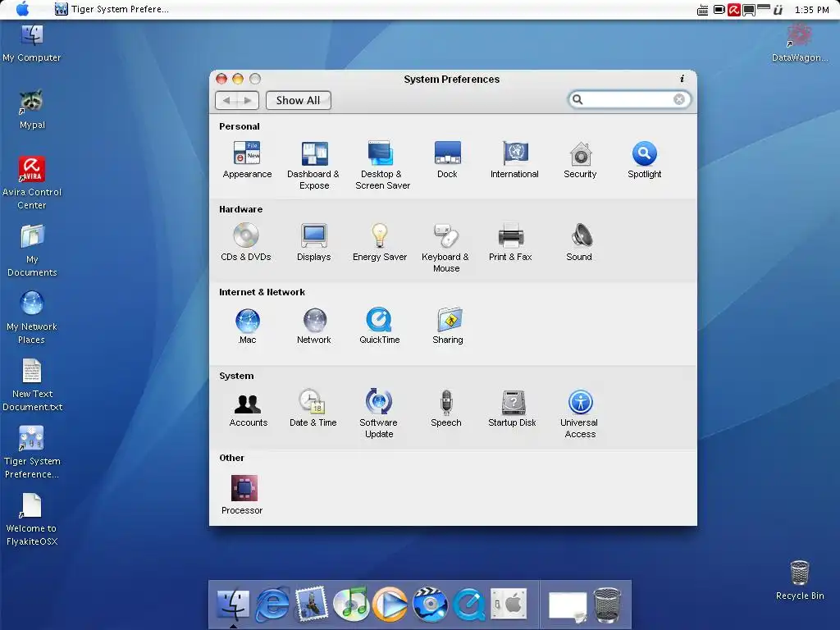The height and width of the screenshot is (630, 840).
Task: Select the Mypal desktop shortcut
Action: (x=32, y=110)
